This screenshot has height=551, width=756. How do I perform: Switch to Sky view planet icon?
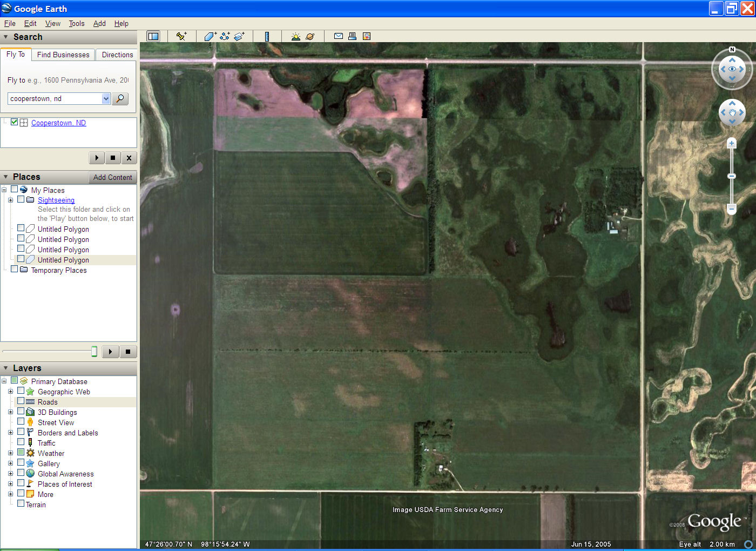(x=310, y=36)
